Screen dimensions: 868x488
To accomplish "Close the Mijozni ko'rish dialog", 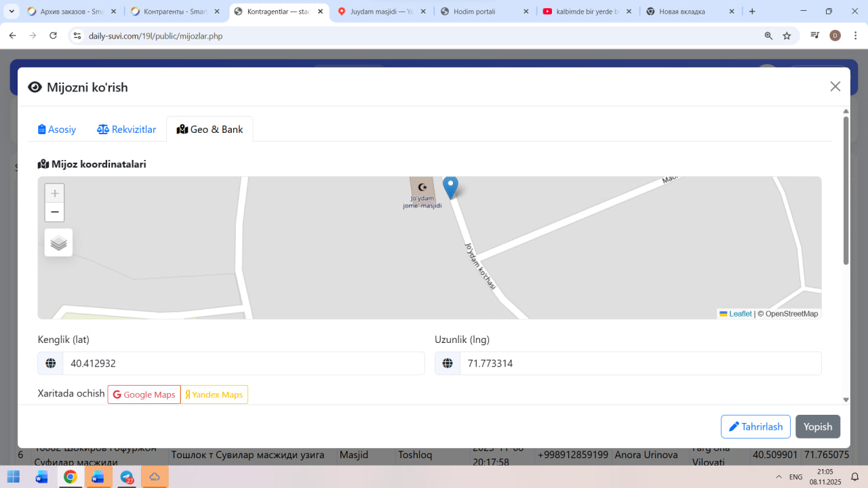I will pos(835,86).
